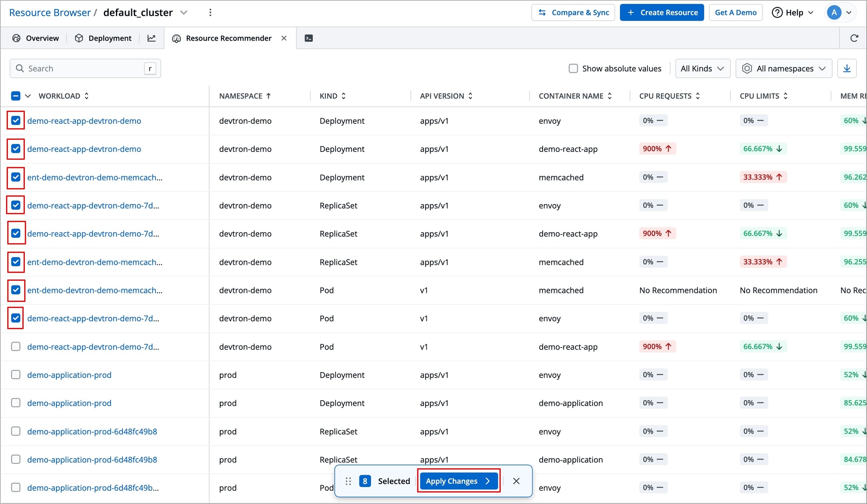
Task: Open the terminal icon tab
Action: tap(309, 38)
